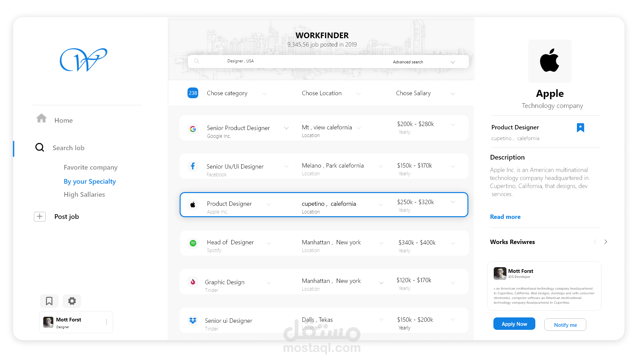
Task: Expand the $120k - $170k salary chevron
Action: point(453,283)
